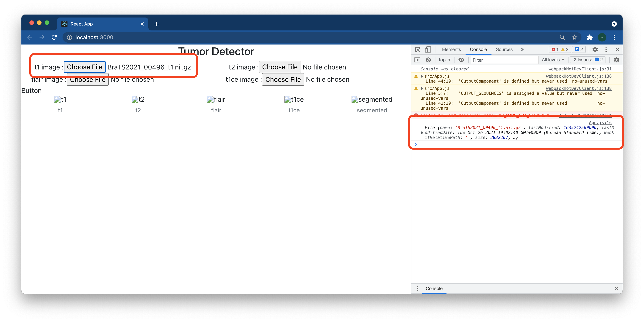644x322 pixels.
Task: Toggle the device toolbar icon
Action: point(428,50)
